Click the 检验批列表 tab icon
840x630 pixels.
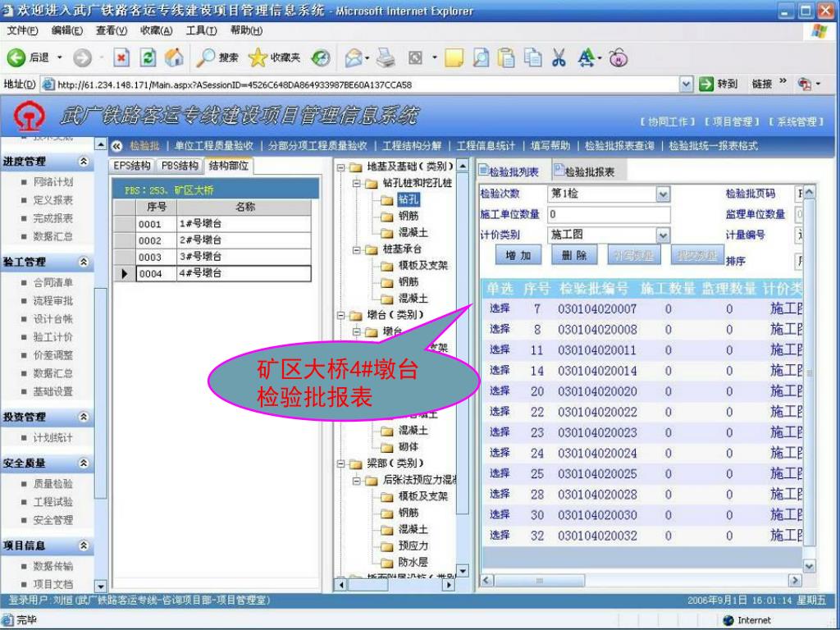484,171
